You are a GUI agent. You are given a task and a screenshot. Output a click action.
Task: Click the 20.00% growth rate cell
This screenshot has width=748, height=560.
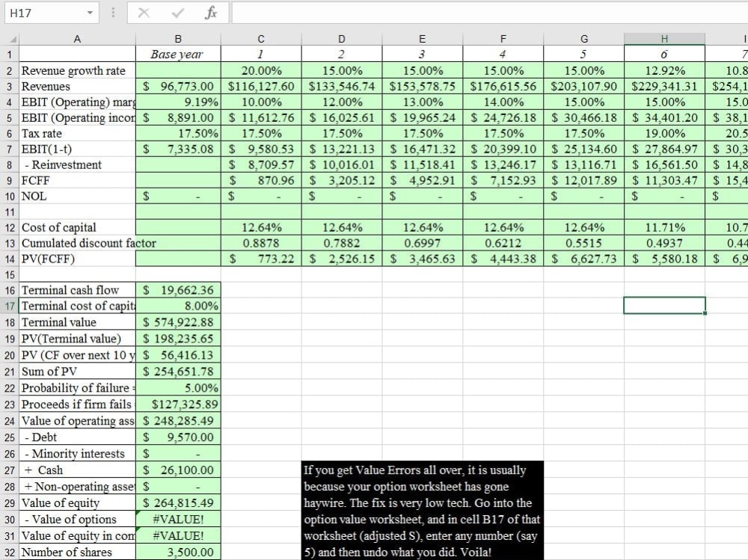(261, 70)
